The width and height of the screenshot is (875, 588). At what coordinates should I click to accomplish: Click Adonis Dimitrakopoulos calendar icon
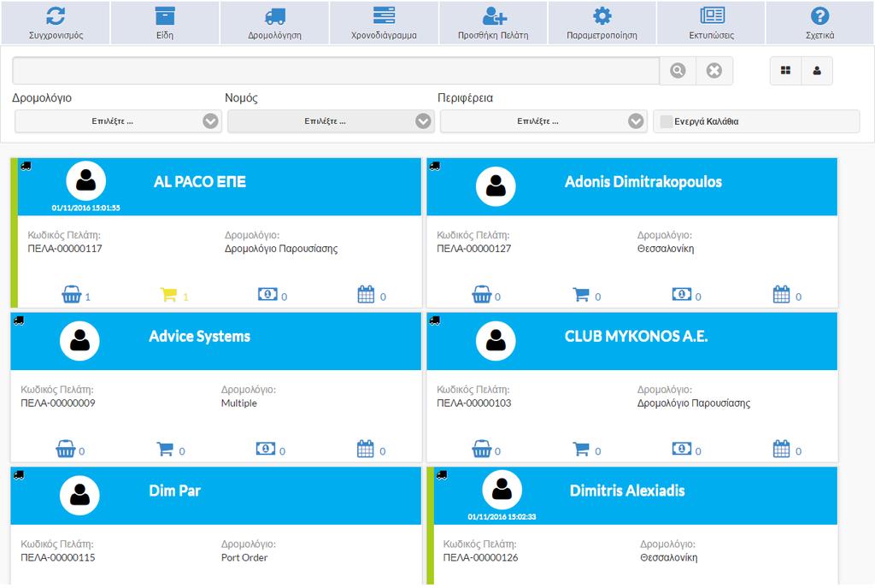781,294
